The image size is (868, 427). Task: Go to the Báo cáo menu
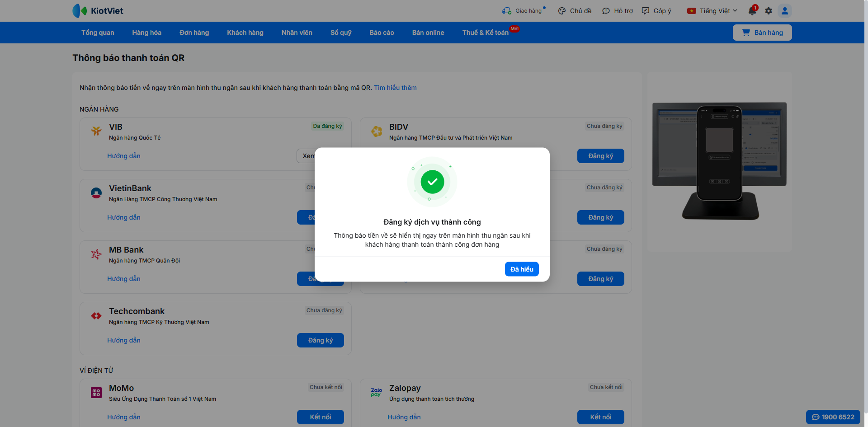[x=382, y=33]
